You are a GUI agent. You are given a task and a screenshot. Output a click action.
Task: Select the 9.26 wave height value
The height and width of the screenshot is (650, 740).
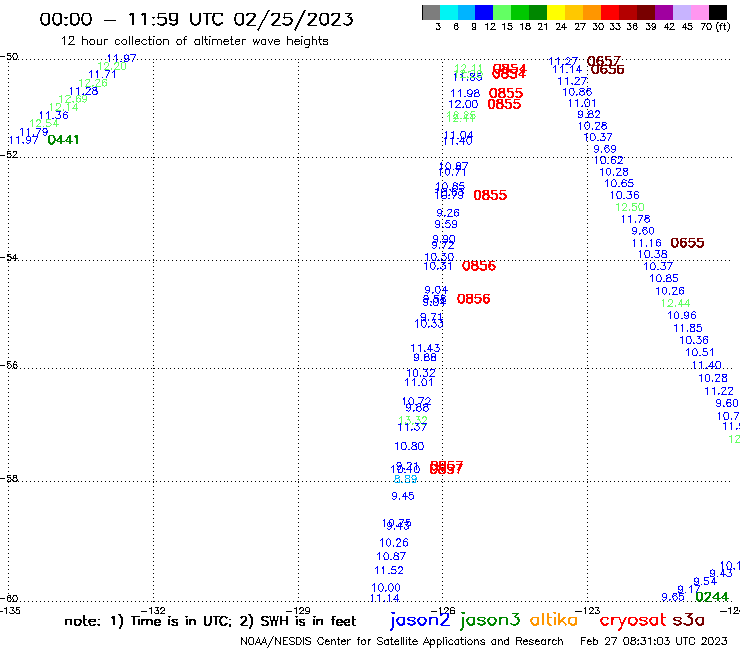click(x=447, y=213)
